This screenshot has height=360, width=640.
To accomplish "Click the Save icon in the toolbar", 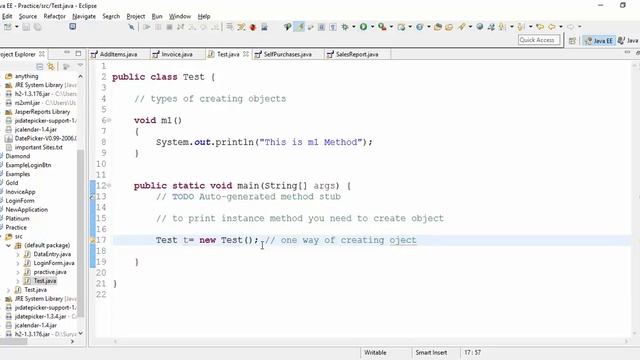I will point(26,27).
